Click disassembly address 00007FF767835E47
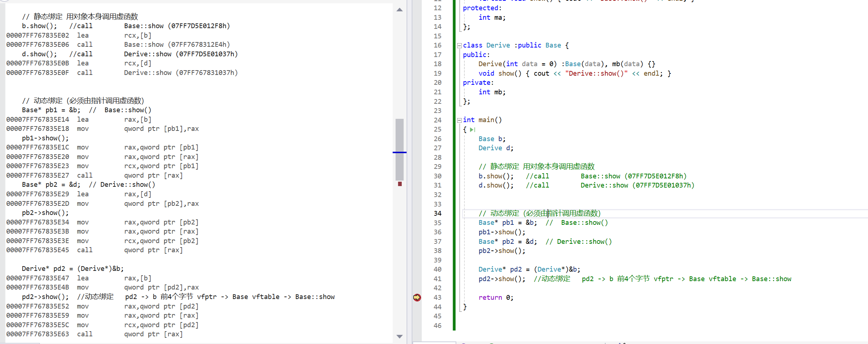868x344 pixels. (x=38, y=278)
